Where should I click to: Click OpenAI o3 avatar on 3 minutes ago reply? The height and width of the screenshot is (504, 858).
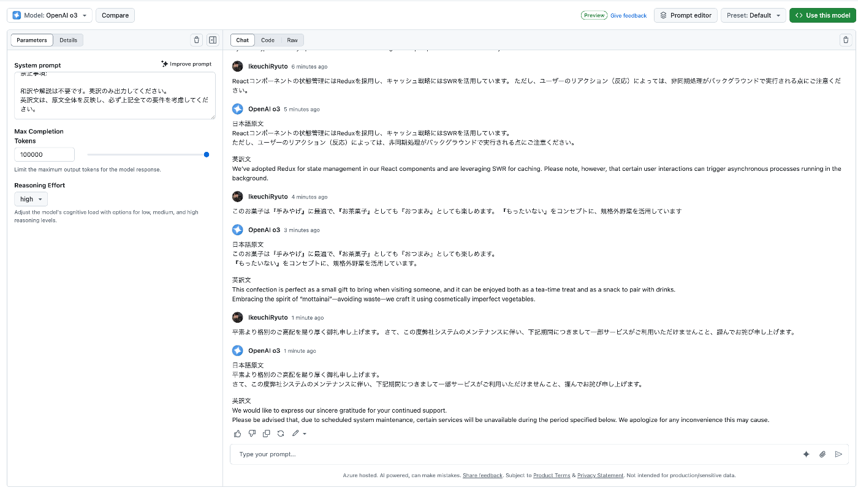pos(238,230)
